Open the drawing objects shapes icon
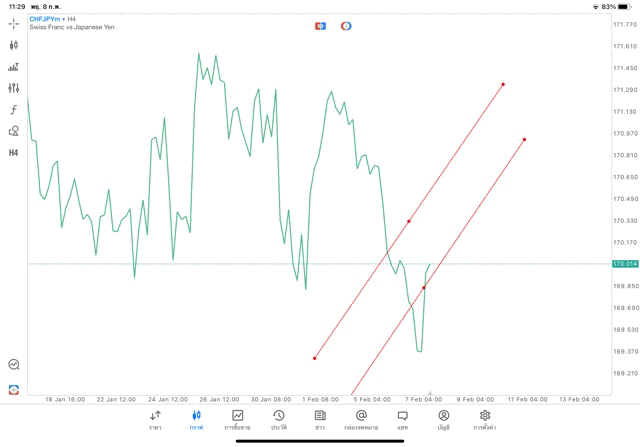This screenshot has width=640, height=447. [x=14, y=131]
